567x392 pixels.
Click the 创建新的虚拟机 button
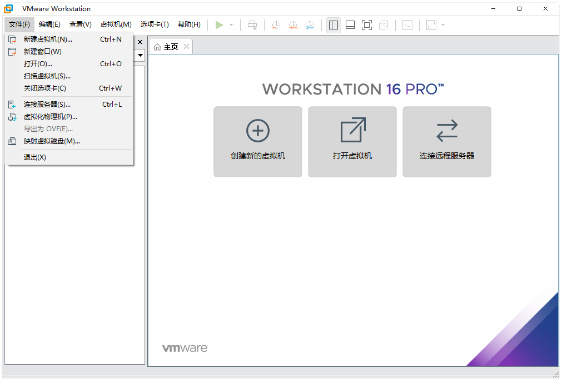point(258,142)
